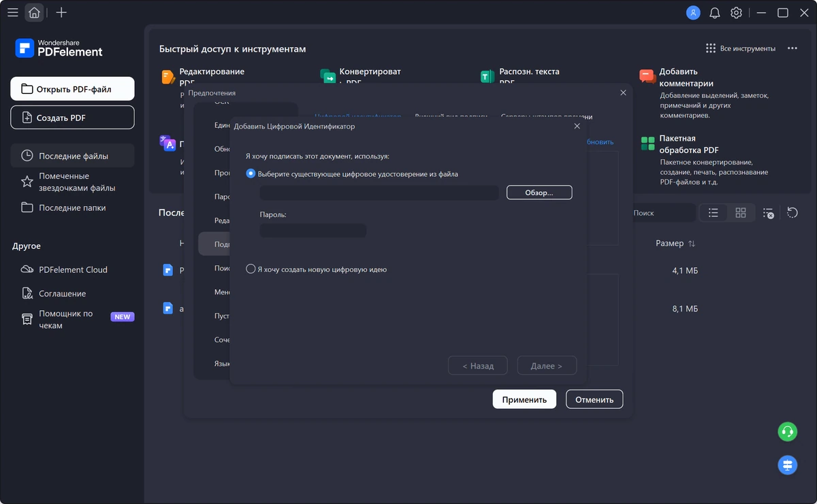Click the Пакетная обработка PDF icon
Viewport: 817px width, 504px height.
click(647, 144)
